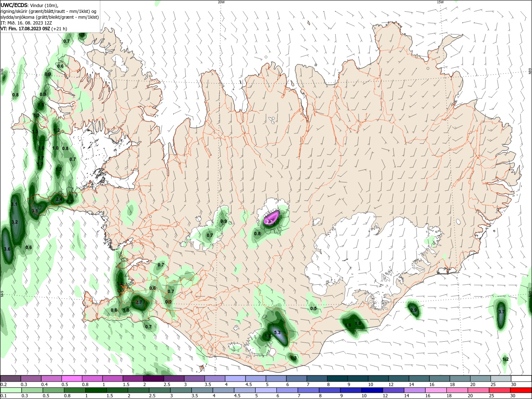532x399 pixels.
Task: Pick the dark purple 2 swatch in snow legend
Action: [153, 378]
